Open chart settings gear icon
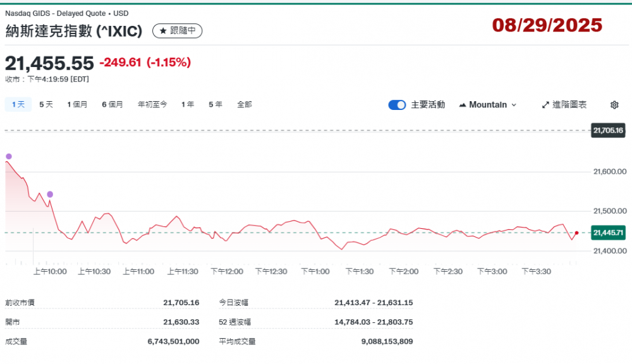 click(x=614, y=105)
